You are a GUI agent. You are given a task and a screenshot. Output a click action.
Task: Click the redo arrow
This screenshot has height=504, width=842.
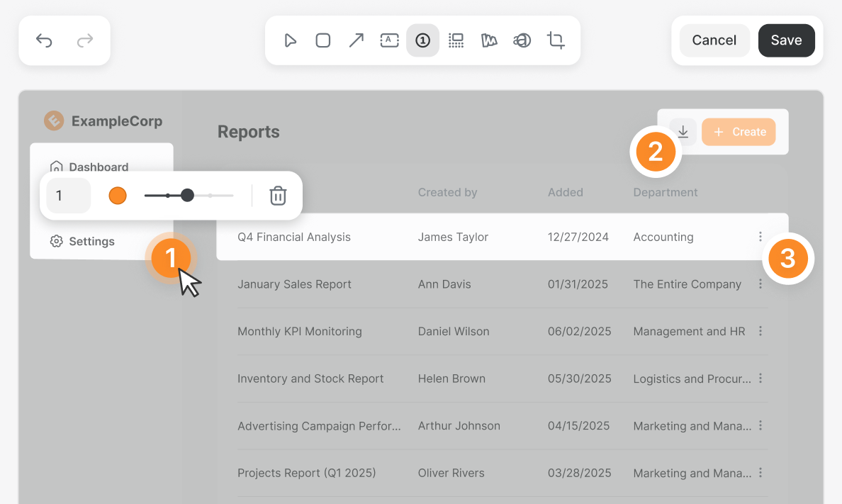(x=85, y=40)
